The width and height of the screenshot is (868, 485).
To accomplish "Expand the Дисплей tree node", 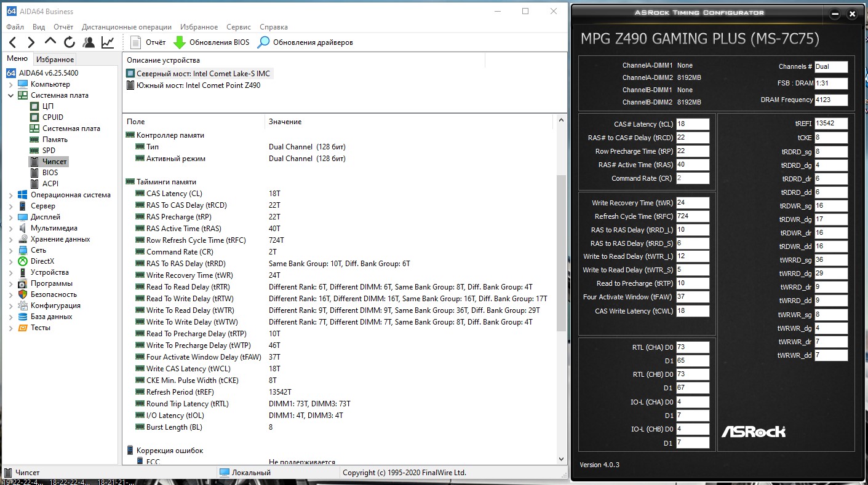I will point(10,217).
